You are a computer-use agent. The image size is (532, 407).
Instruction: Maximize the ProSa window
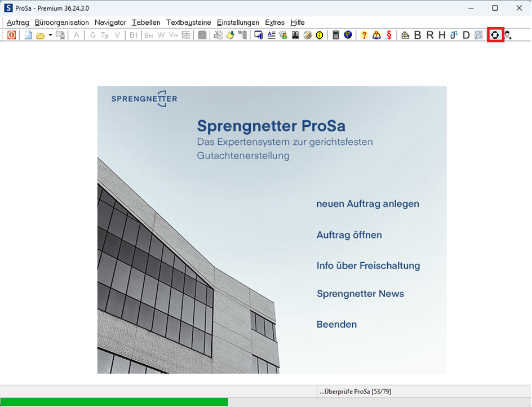[495, 8]
